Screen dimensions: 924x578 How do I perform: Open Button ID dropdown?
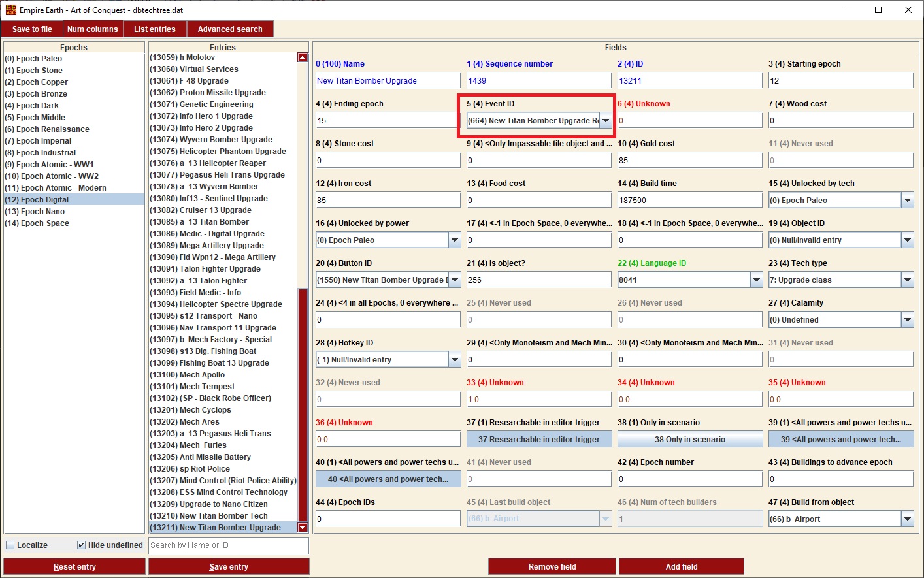[x=455, y=280]
